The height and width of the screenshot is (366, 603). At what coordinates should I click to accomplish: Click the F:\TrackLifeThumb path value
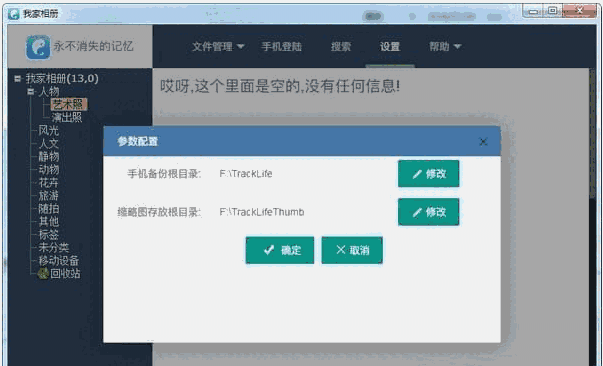[262, 212]
